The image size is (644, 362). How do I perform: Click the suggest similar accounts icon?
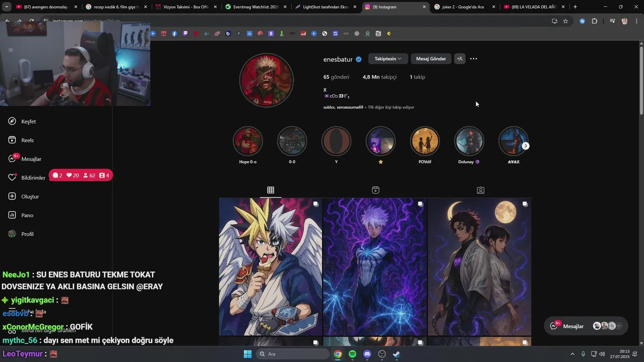(x=459, y=59)
